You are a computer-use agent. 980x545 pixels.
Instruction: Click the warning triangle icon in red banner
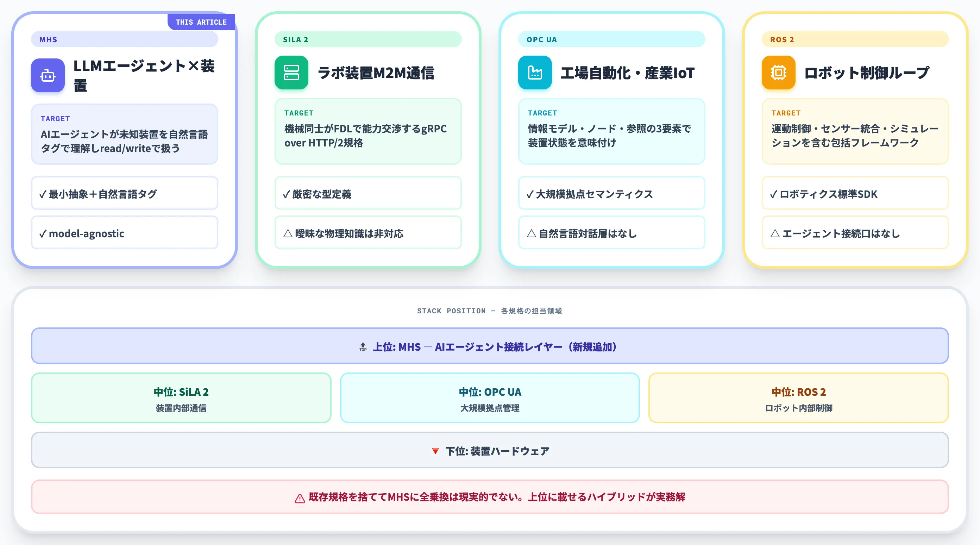tap(300, 498)
